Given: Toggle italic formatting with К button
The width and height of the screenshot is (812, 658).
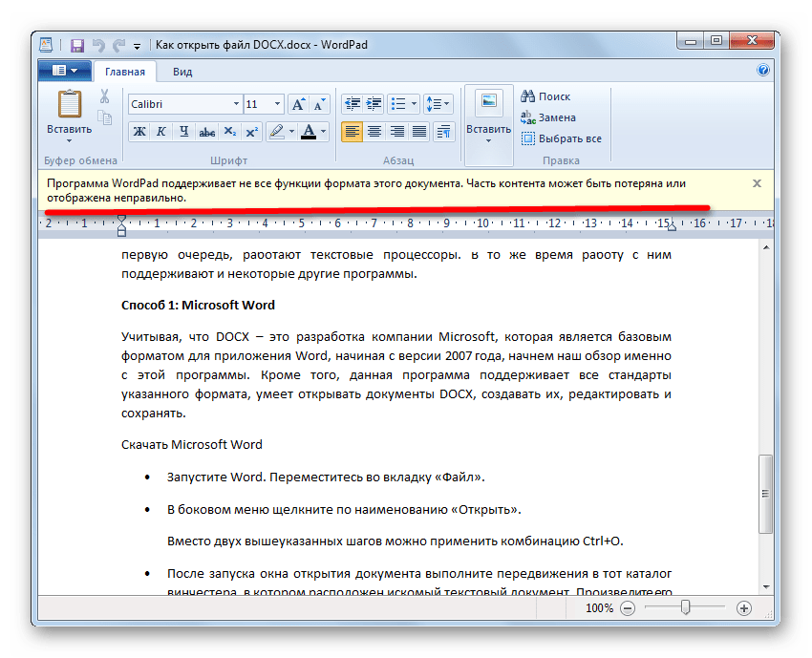Looking at the screenshot, I should (x=161, y=132).
